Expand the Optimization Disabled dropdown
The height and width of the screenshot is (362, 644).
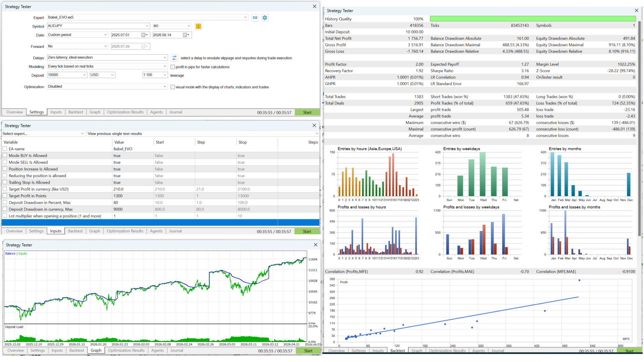point(165,86)
